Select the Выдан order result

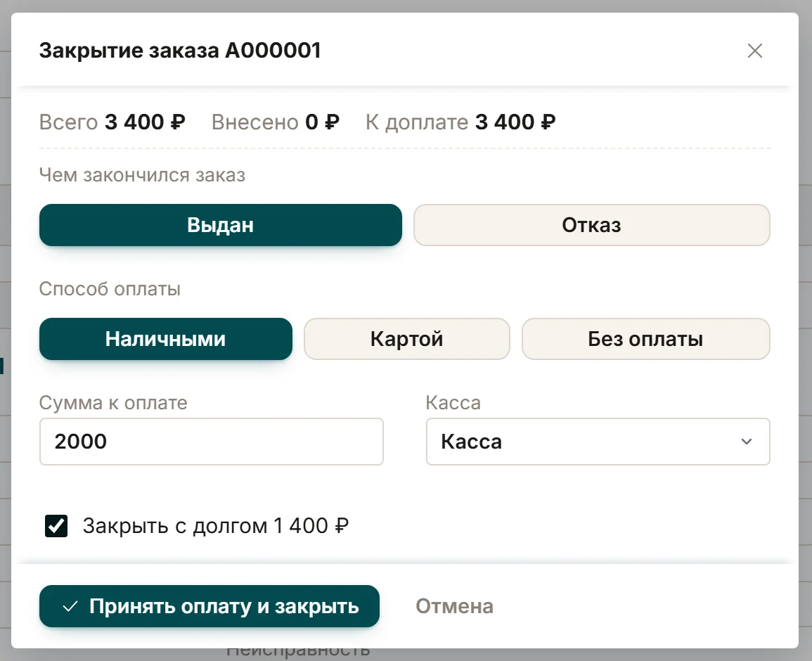[x=221, y=225]
